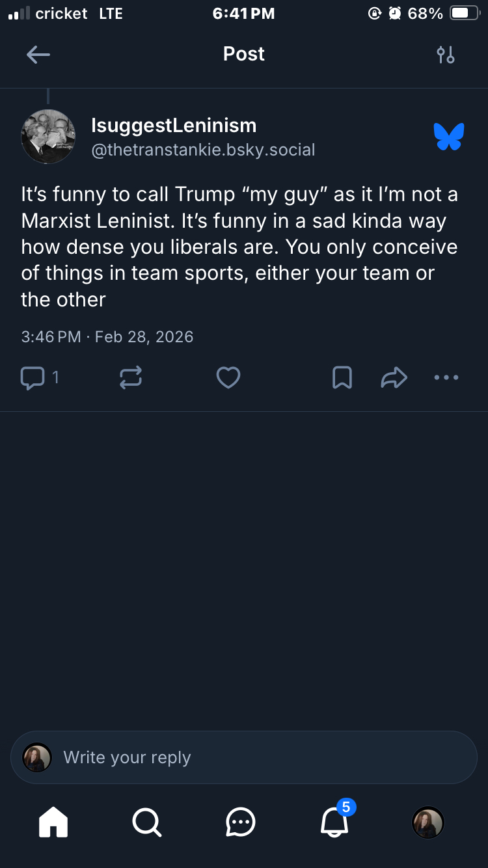Click the blue Bluesky butterfly icon
The width and height of the screenshot is (488, 868).
point(449,137)
